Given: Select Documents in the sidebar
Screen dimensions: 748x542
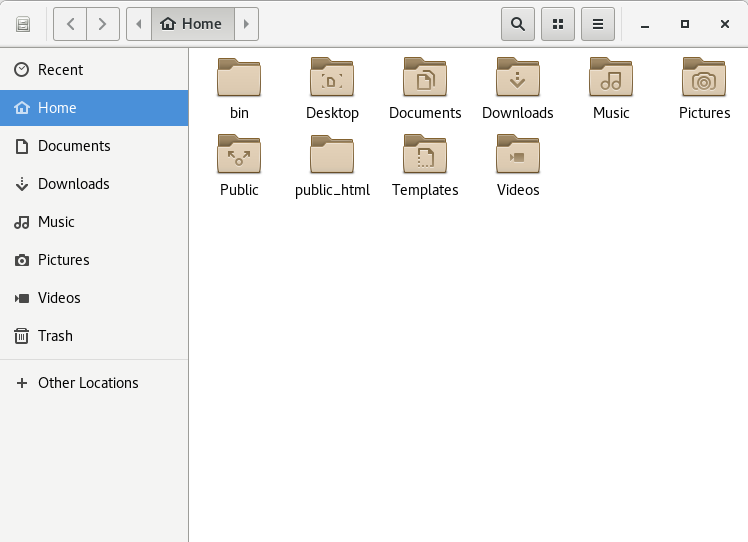Looking at the screenshot, I should [x=74, y=146].
